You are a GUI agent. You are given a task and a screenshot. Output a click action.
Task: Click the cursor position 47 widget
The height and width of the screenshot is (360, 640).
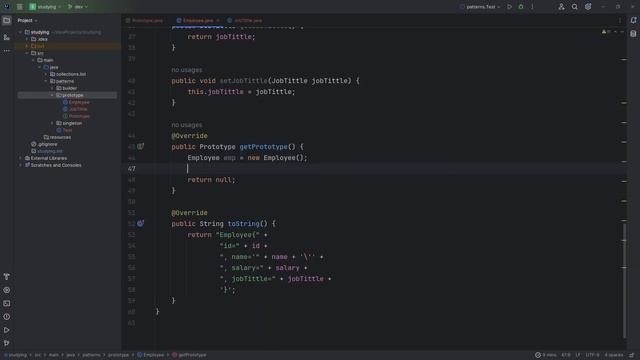[x=566, y=355]
